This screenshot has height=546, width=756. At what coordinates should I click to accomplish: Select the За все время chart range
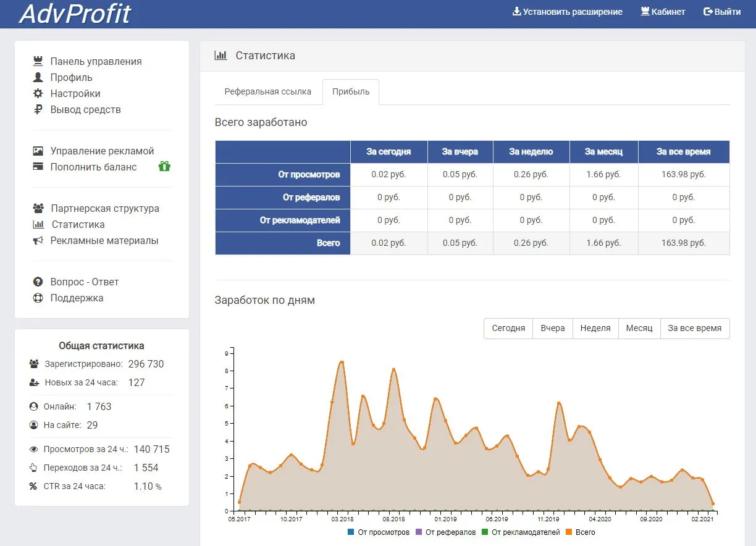695,328
